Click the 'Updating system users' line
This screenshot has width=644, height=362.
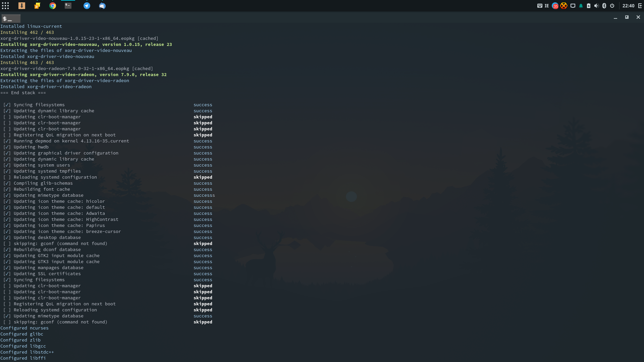pyautogui.click(x=42, y=165)
